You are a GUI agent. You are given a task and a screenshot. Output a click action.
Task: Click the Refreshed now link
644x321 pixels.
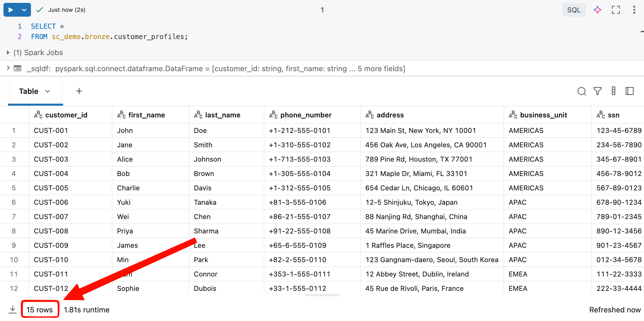coord(615,310)
